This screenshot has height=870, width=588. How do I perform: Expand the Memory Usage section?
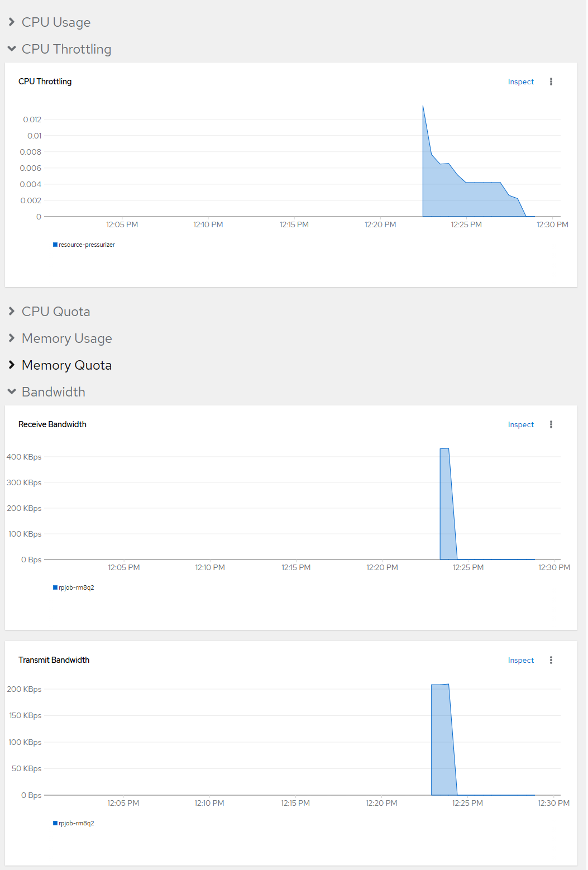[66, 338]
